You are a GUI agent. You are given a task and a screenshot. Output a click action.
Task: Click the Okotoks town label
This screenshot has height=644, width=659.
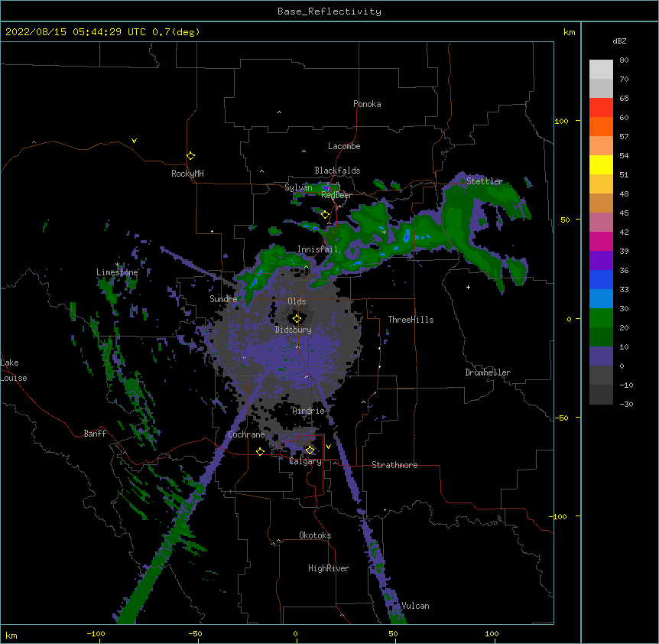point(315,535)
